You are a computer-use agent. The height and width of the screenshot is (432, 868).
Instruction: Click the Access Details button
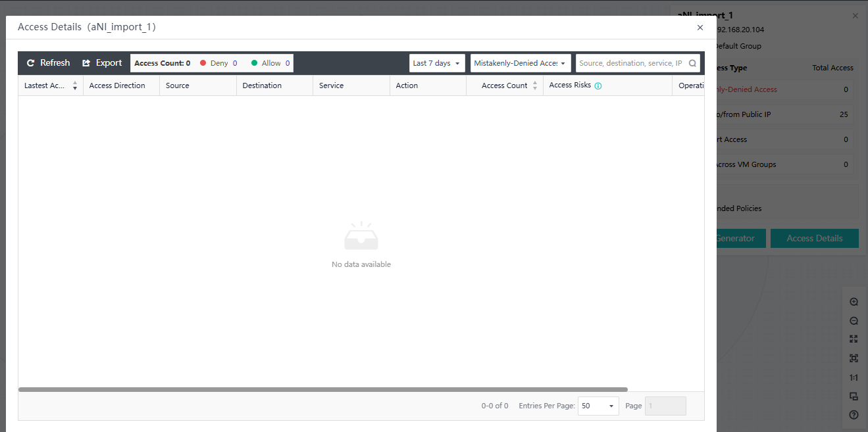[x=814, y=238]
